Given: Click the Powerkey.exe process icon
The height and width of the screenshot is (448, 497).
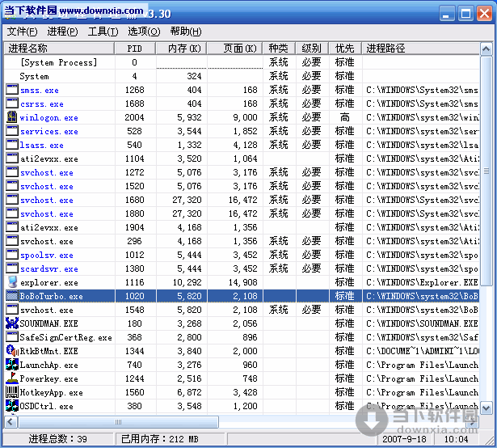Looking at the screenshot, I should tap(12, 378).
